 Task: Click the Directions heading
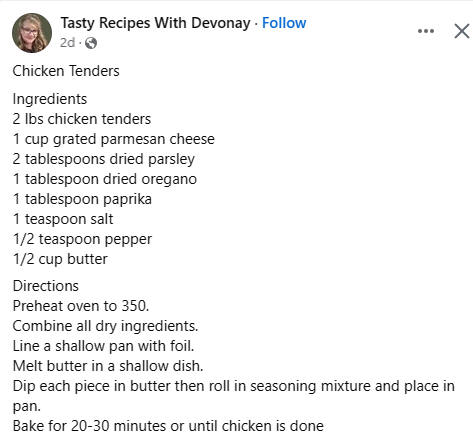pyautogui.click(x=46, y=286)
